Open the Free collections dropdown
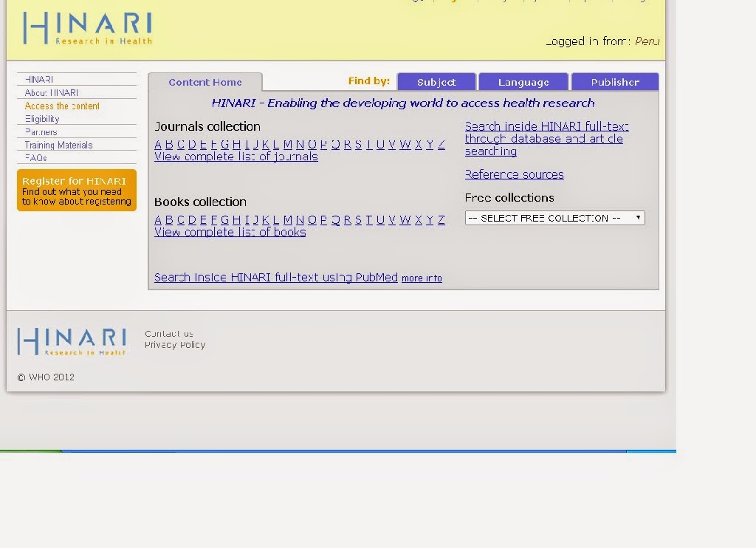The width and height of the screenshot is (756, 548). click(x=554, y=217)
